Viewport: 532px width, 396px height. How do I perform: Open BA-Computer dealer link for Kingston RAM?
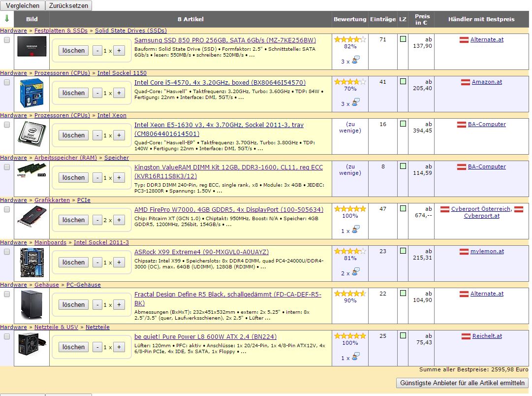[487, 167]
